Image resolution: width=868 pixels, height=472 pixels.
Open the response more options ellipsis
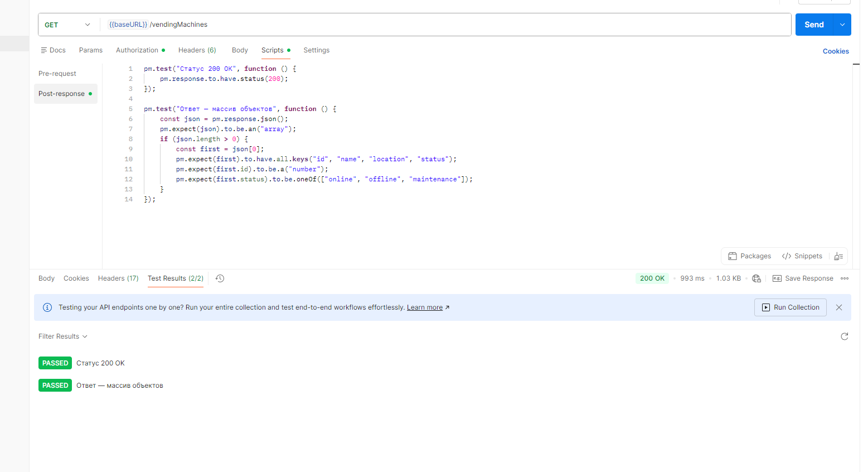pos(845,278)
